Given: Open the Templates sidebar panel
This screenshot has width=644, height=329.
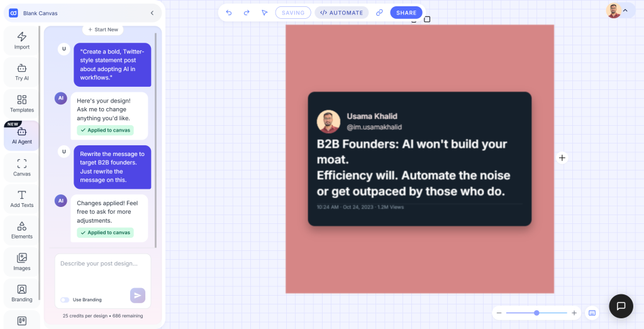Looking at the screenshot, I should tap(22, 104).
